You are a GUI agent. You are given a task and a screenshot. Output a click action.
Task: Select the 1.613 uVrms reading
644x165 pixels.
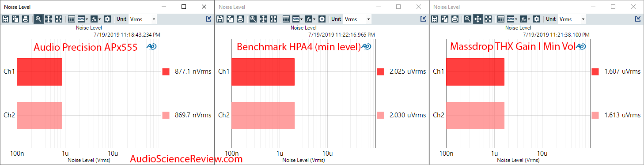click(x=622, y=116)
